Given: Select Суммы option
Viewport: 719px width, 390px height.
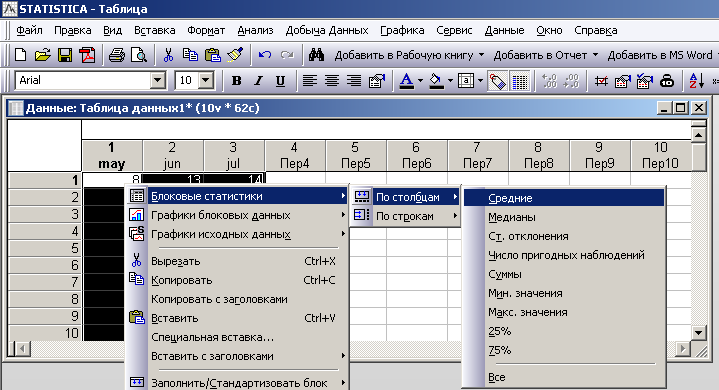Looking at the screenshot, I should [x=564, y=274].
